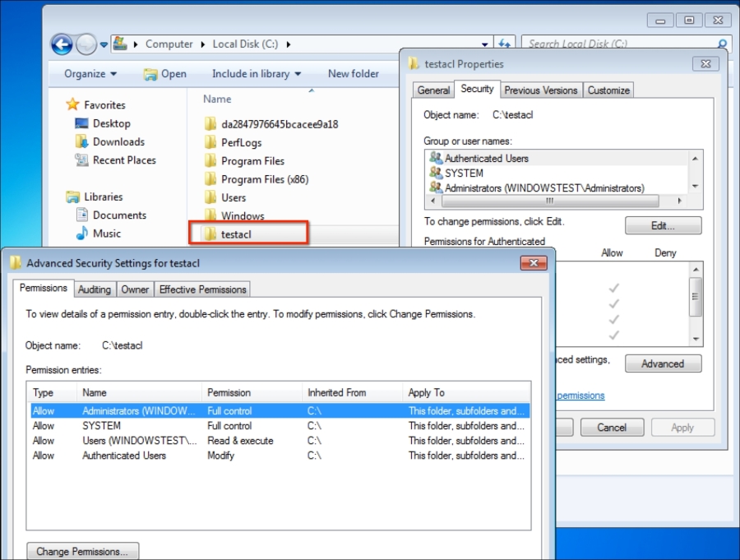740x560 pixels.
Task: Open the Effective Permissions tab
Action: tap(202, 289)
